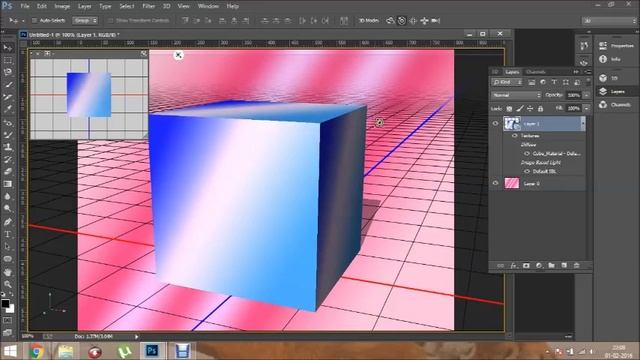Toggle Show Transform Controls checkbox
The height and width of the screenshot is (360, 640).
(110, 20)
